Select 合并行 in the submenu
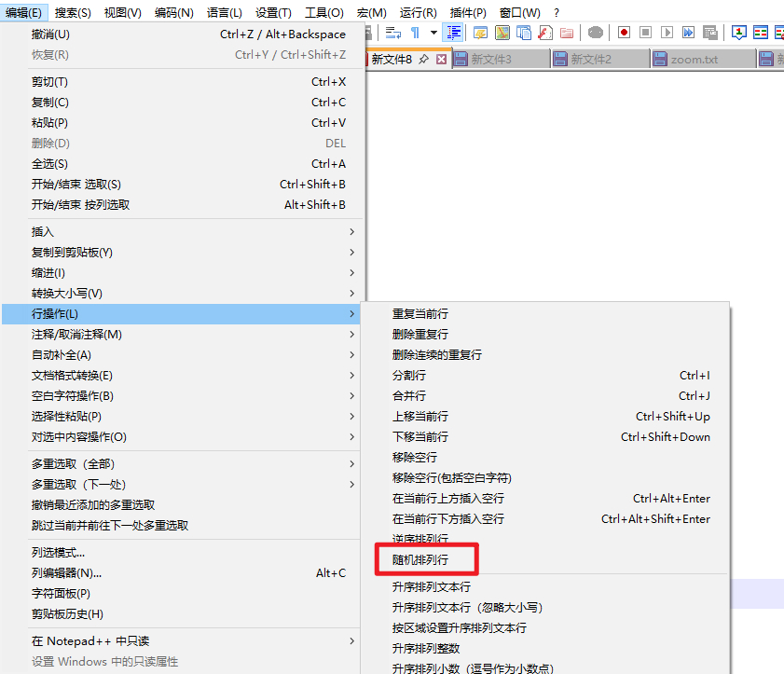Viewport: 784px width, 674px height. point(545,396)
